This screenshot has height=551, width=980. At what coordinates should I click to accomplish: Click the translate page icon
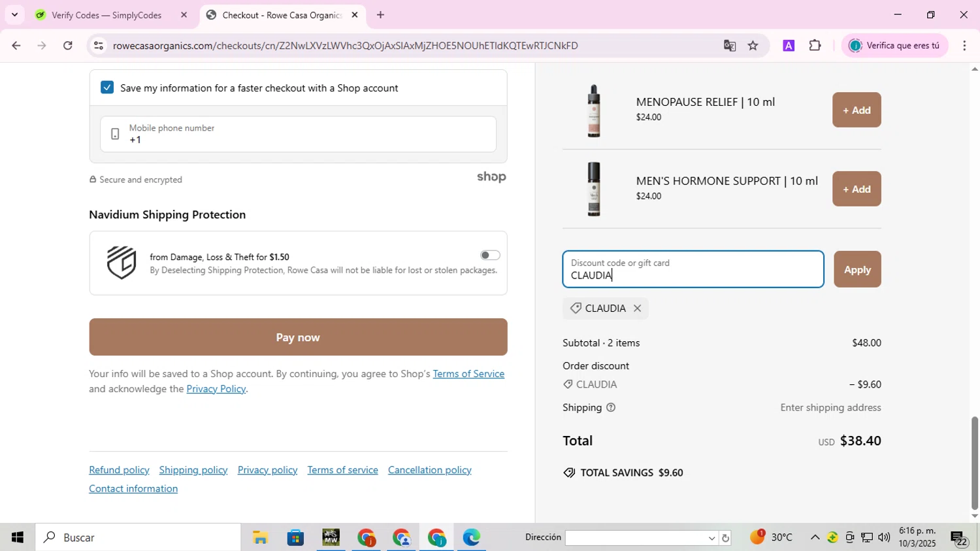click(x=729, y=45)
